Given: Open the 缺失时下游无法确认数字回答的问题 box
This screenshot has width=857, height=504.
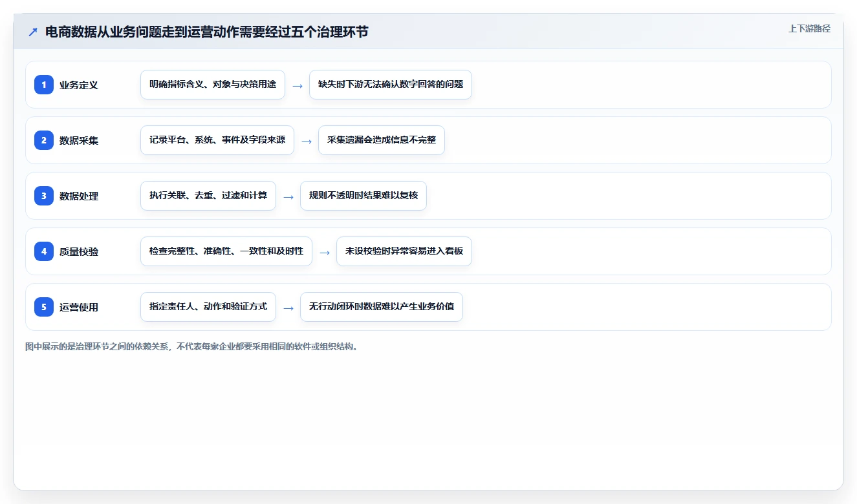Looking at the screenshot, I should pyautogui.click(x=391, y=85).
